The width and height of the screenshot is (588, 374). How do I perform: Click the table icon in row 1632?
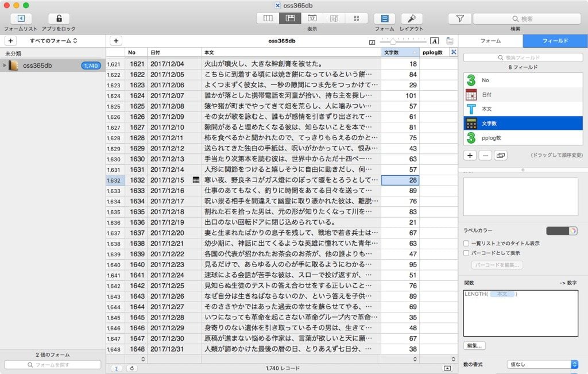196,180
